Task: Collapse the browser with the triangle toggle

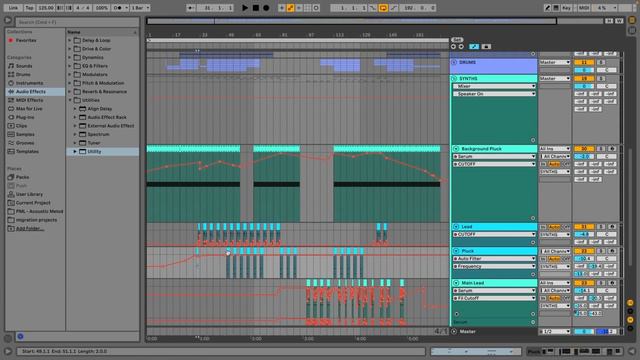Action: point(8,20)
